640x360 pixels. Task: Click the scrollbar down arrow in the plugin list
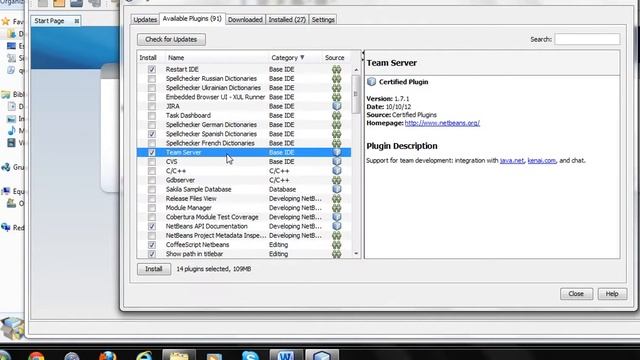[x=356, y=253]
